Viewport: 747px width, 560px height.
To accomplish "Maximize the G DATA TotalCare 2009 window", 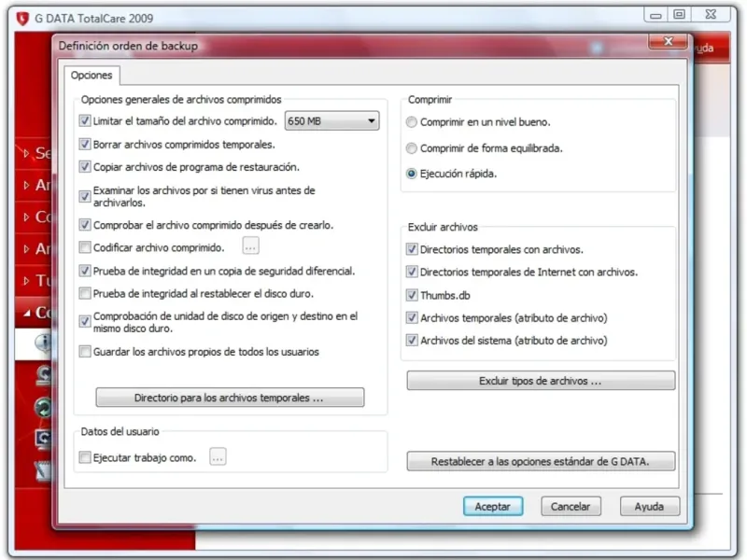I will [680, 15].
